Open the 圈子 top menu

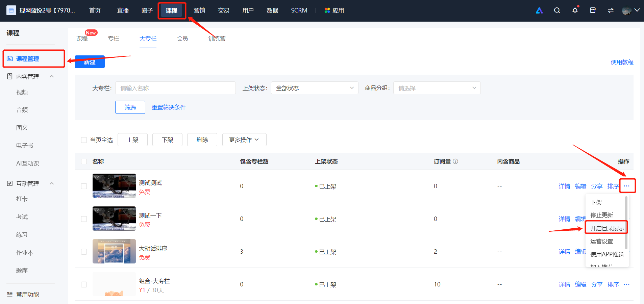click(x=147, y=10)
